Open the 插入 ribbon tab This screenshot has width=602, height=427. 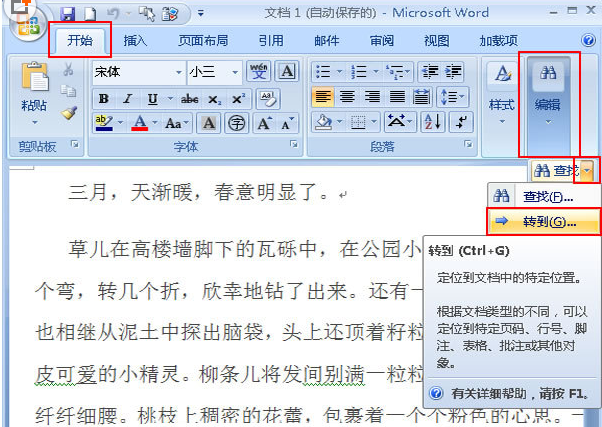coord(135,40)
